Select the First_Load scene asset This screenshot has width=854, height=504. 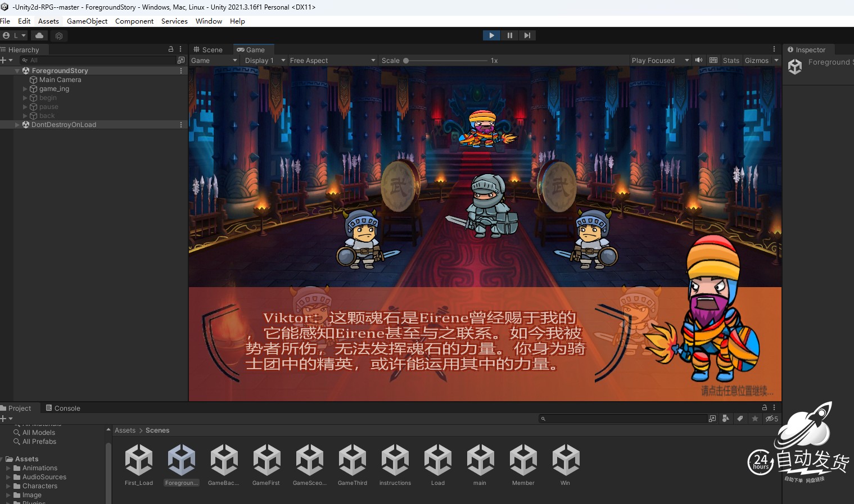[139, 465]
